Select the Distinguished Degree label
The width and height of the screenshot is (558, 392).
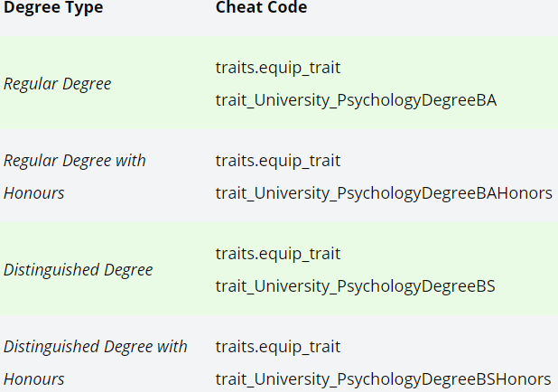click(79, 270)
